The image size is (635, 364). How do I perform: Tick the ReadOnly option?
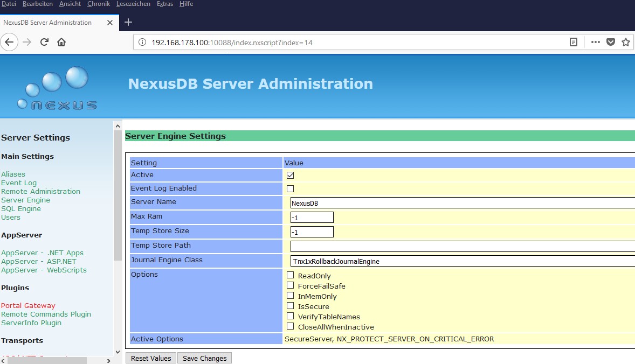pos(290,275)
